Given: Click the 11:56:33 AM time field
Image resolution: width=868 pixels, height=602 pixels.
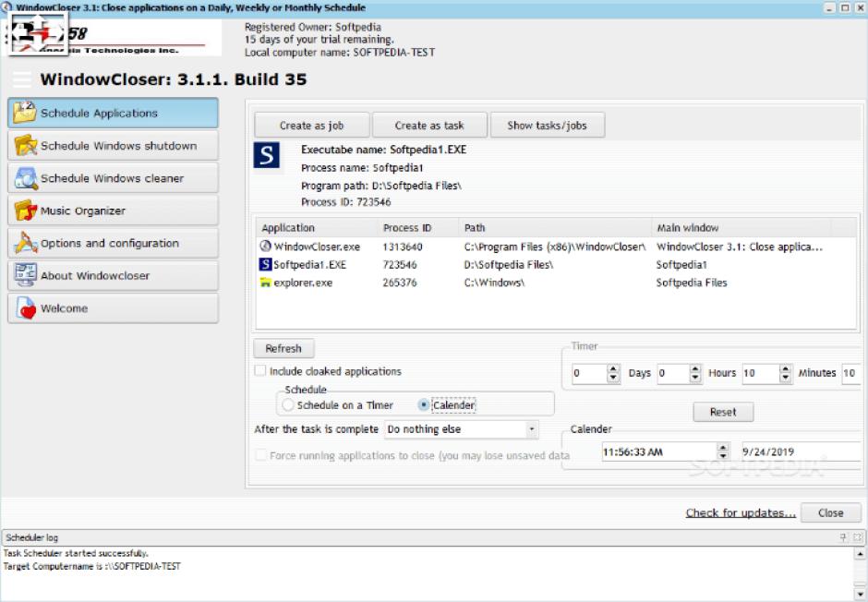Looking at the screenshot, I should [x=659, y=452].
